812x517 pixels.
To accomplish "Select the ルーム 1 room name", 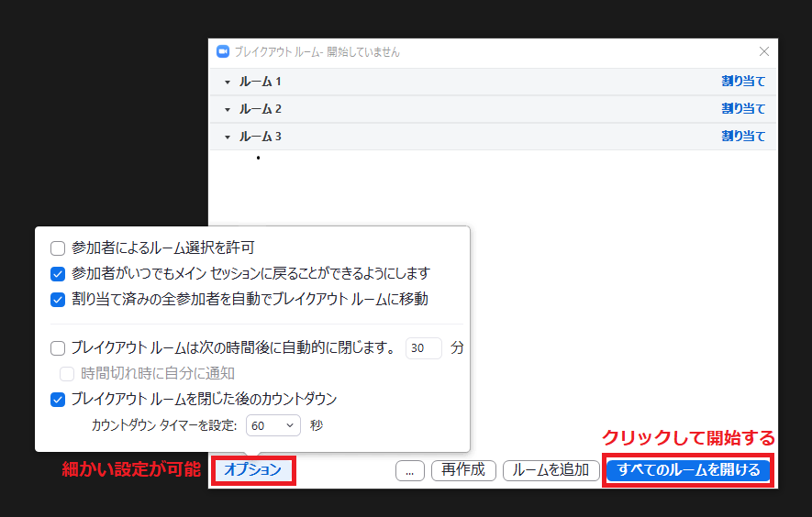I will coord(260,82).
